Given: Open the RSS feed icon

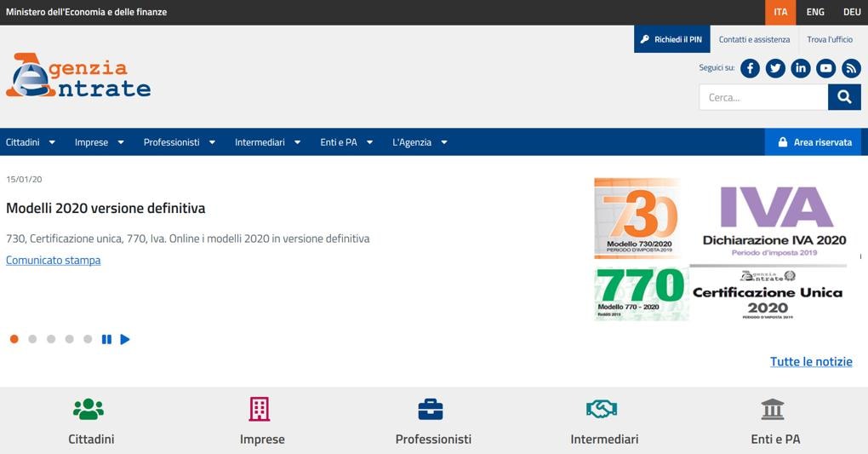Looking at the screenshot, I should click(x=851, y=68).
